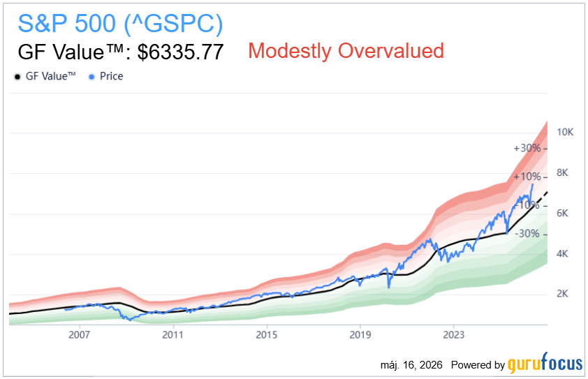Click the +30% band marker

pos(527,148)
